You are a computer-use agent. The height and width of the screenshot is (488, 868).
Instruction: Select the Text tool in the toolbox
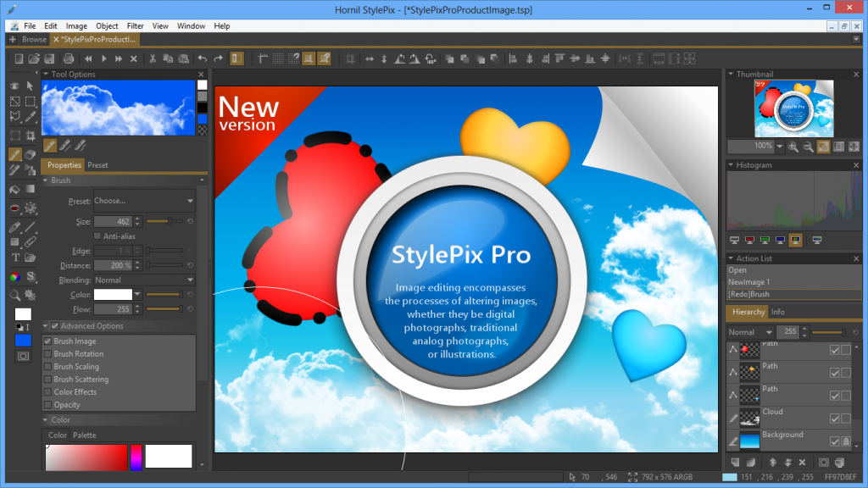coord(15,258)
